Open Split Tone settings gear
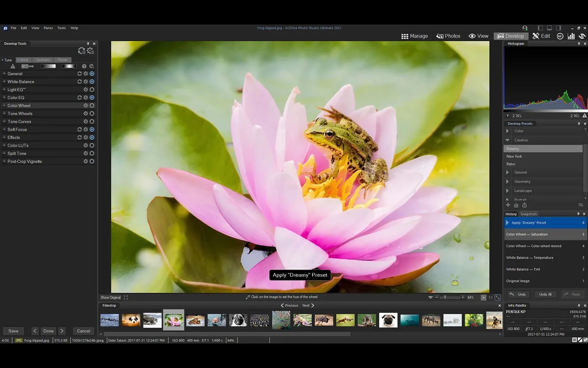 [x=86, y=154]
